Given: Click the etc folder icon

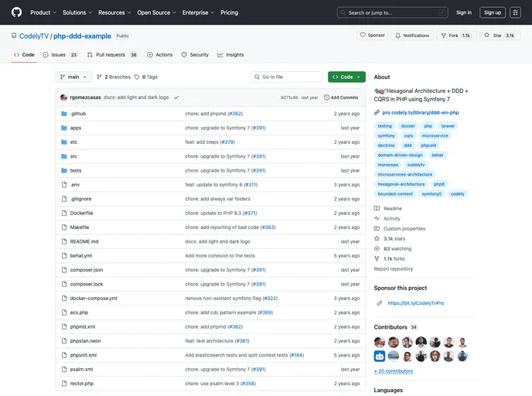Looking at the screenshot, I should [63, 142].
